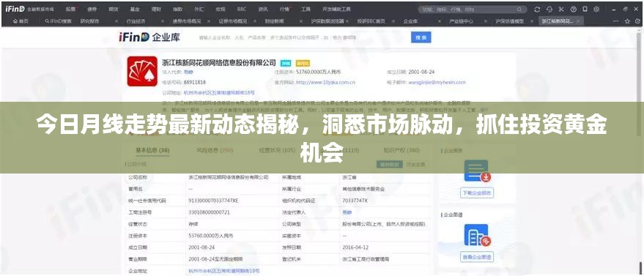Screen dimensions: 644x276
Task: Open the settings gear icon in title bar
Action: tap(597, 9)
